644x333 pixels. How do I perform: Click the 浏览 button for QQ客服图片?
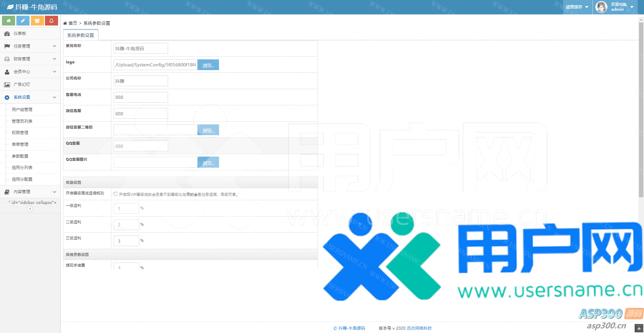[x=208, y=162]
